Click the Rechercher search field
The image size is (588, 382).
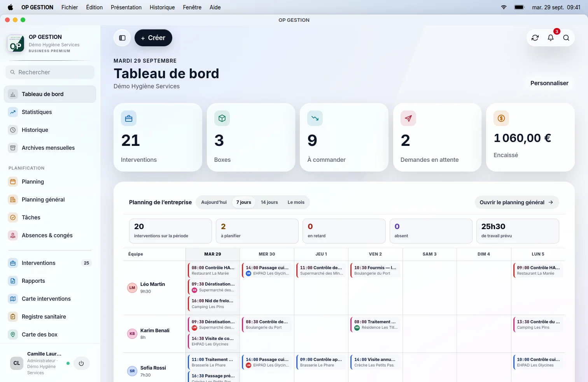click(50, 72)
